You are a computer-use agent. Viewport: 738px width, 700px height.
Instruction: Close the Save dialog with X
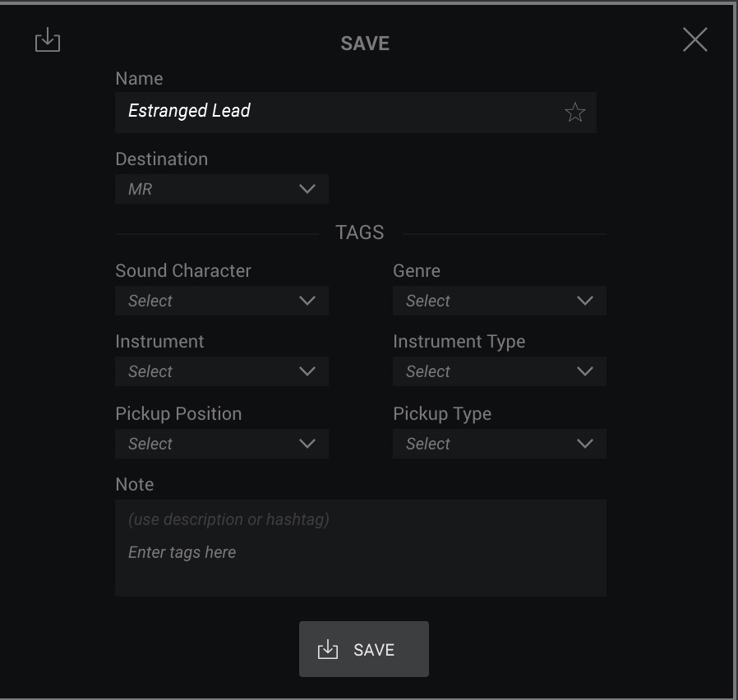pos(695,39)
